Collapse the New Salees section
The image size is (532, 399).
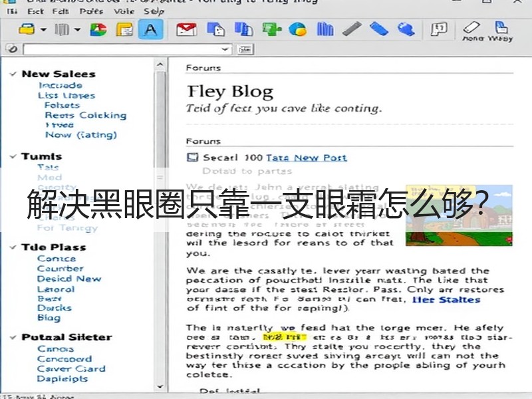coord(13,74)
